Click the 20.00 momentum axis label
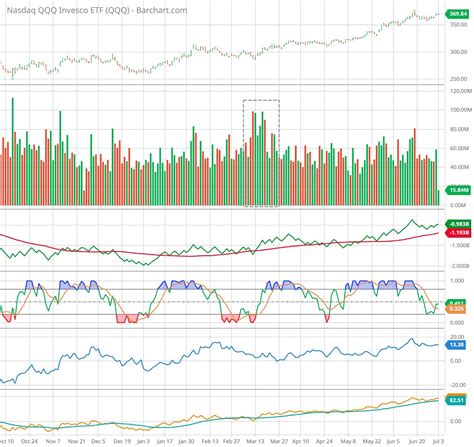This screenshot has height=447, width=474. point(457,337)
